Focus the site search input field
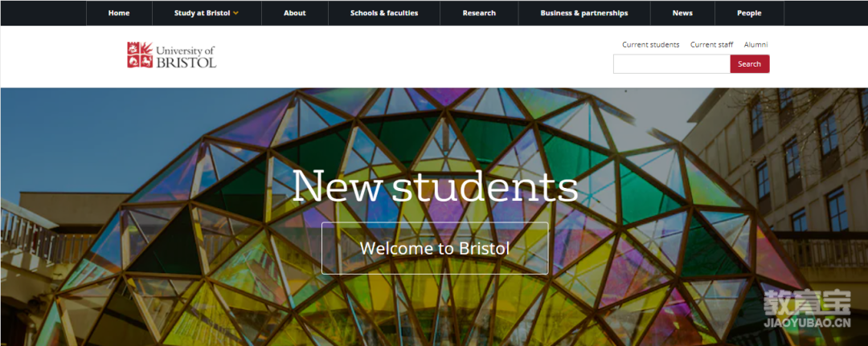This screenshot has height=346, width=868. [x=671, y=64]
